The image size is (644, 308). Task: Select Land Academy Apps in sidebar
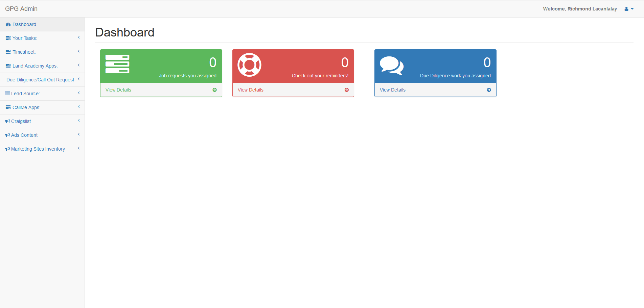pyautogui.click(x=42, y=66)
